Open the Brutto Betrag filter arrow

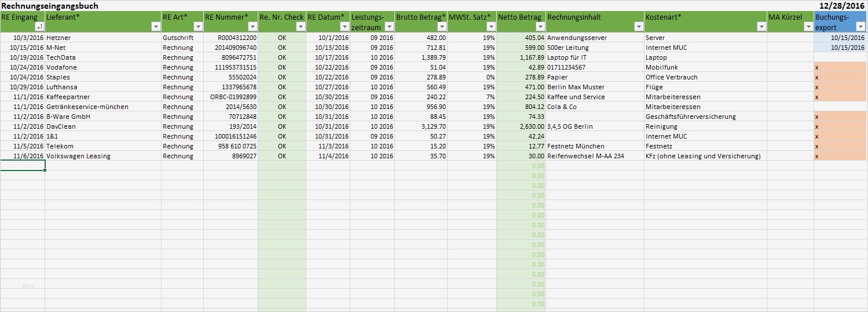pos(442,27)
